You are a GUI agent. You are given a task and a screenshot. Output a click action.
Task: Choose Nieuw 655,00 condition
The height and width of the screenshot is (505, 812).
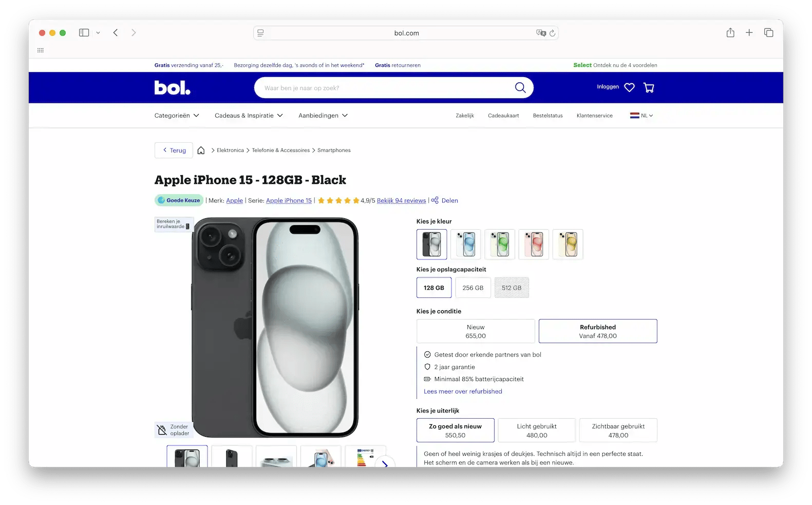coord(476,331)
